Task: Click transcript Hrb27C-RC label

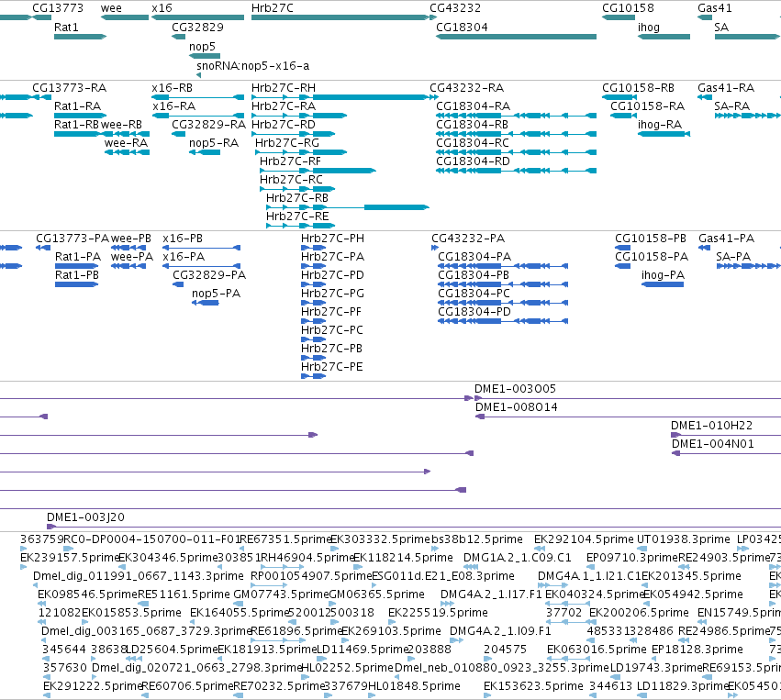Action: pyautogui.click(x=291, y=179)
